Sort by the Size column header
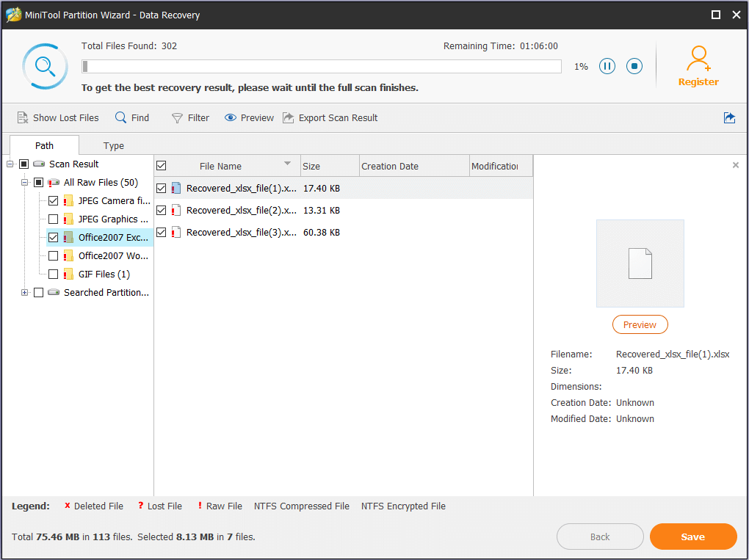The width and height of the screenshot is (749, 560). (x=330, y=166)
